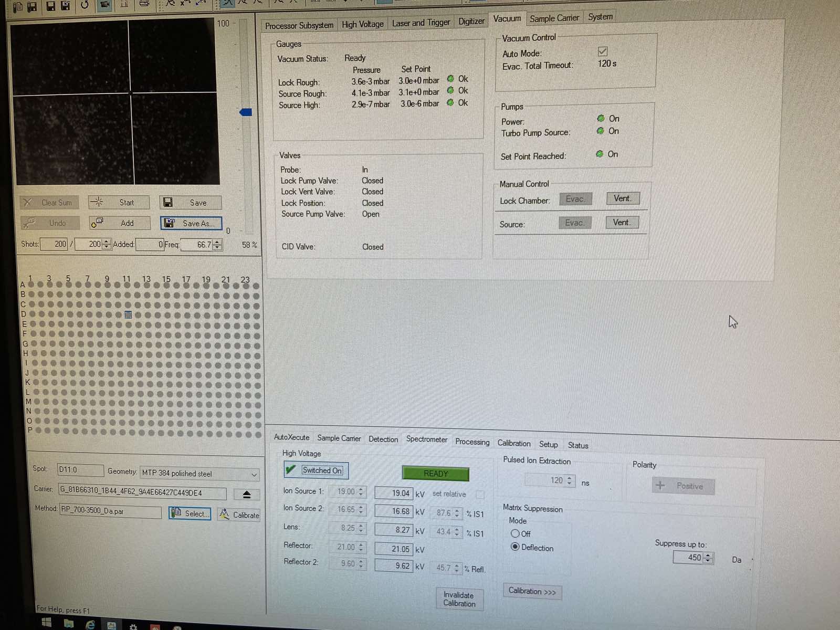This screenshot has width=840, height=630.
Task: Click the Calibrate button with peak icon
Action: [x=239, y=515]
